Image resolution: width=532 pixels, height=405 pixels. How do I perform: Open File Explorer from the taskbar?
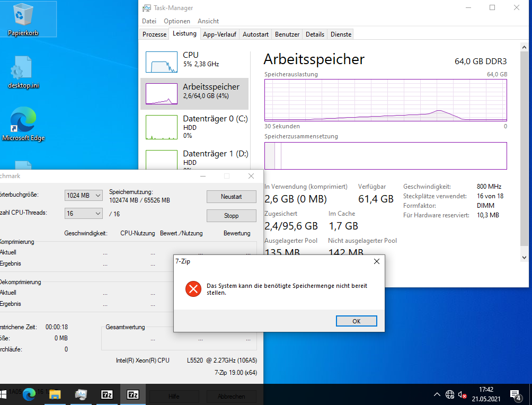tap(55, 394)
